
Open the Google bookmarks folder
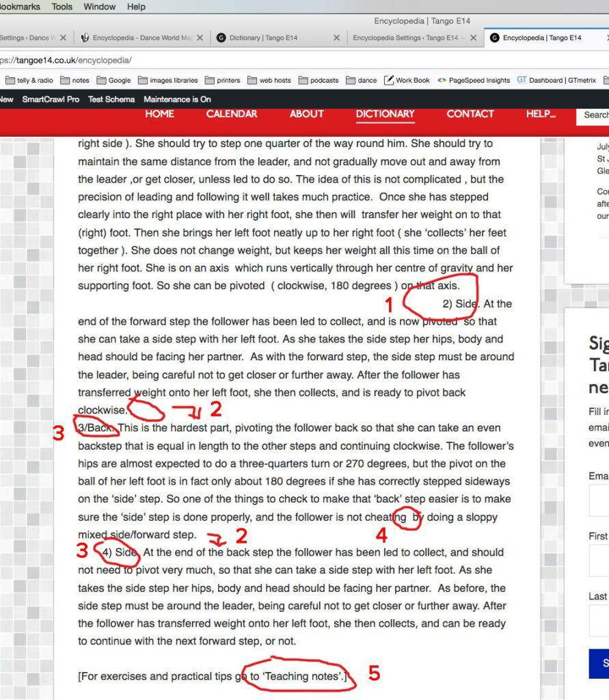(x=114, y=81)
